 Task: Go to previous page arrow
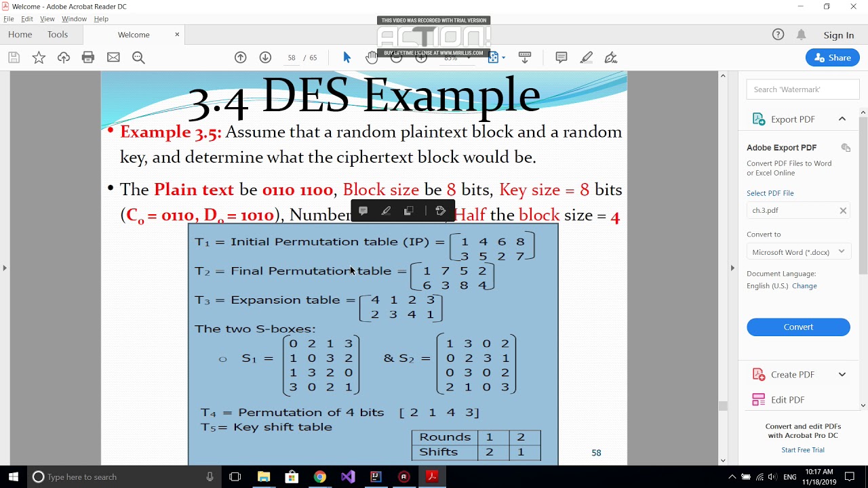click(241, 58)
